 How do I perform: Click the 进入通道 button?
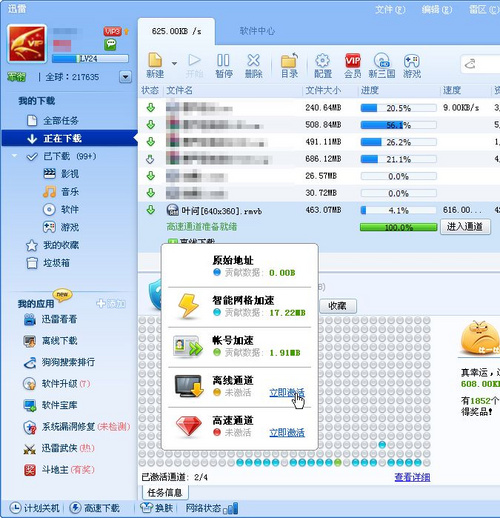tap(465, 227)
